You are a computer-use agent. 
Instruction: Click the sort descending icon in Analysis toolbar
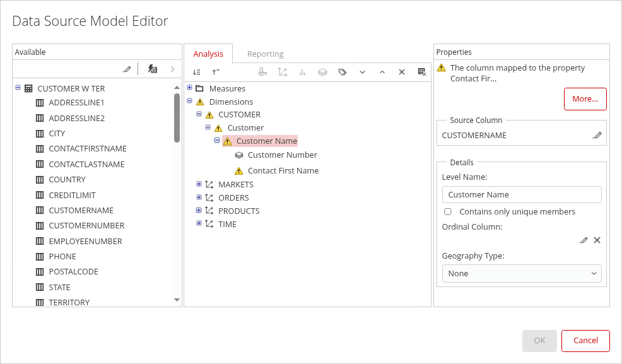coord(197,73)
